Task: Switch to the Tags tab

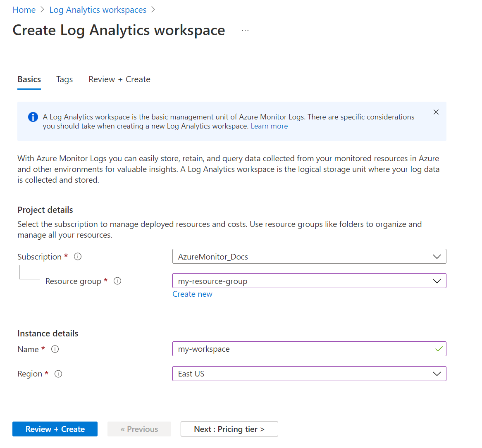Action: point(64,79)
